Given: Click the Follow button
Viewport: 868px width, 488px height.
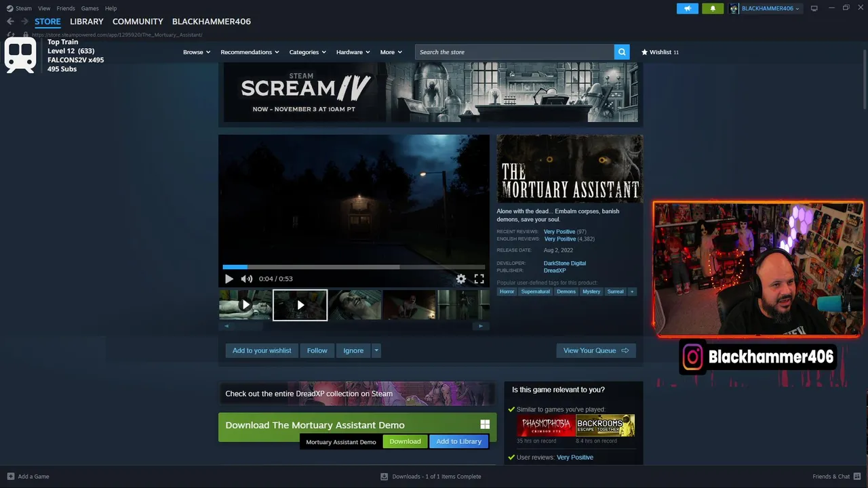Looking at the screenshot, I should click(x=317, y=350).
